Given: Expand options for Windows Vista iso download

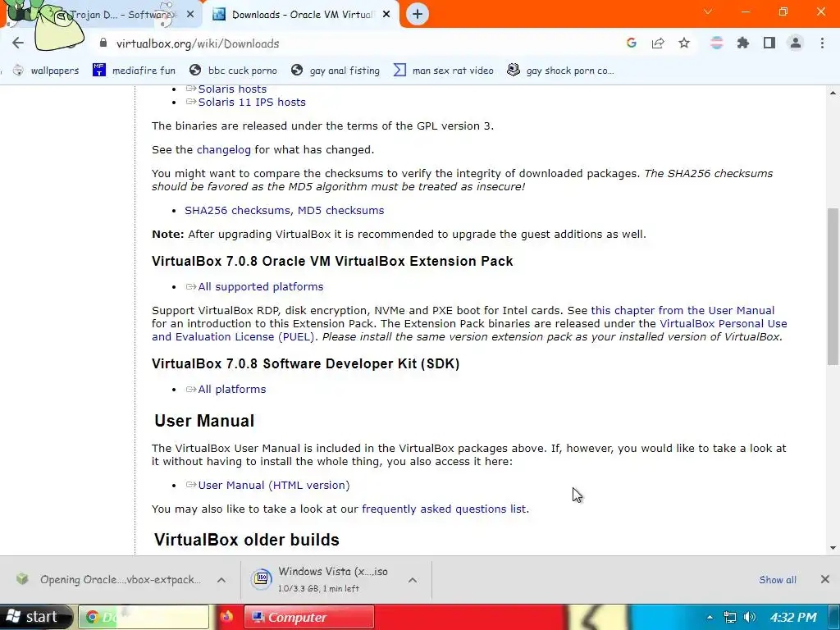Looking at the screenshot, I should coord(413,580).
